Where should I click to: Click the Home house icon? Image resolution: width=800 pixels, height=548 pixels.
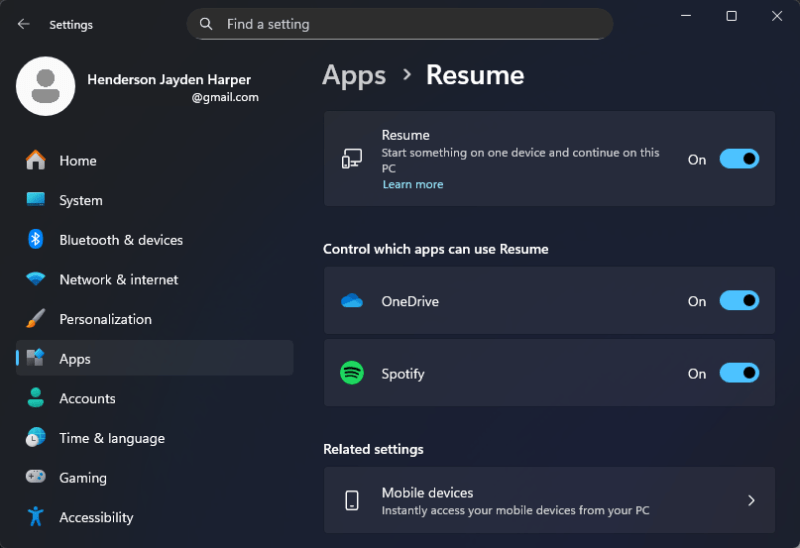click(x=36, y=160)
